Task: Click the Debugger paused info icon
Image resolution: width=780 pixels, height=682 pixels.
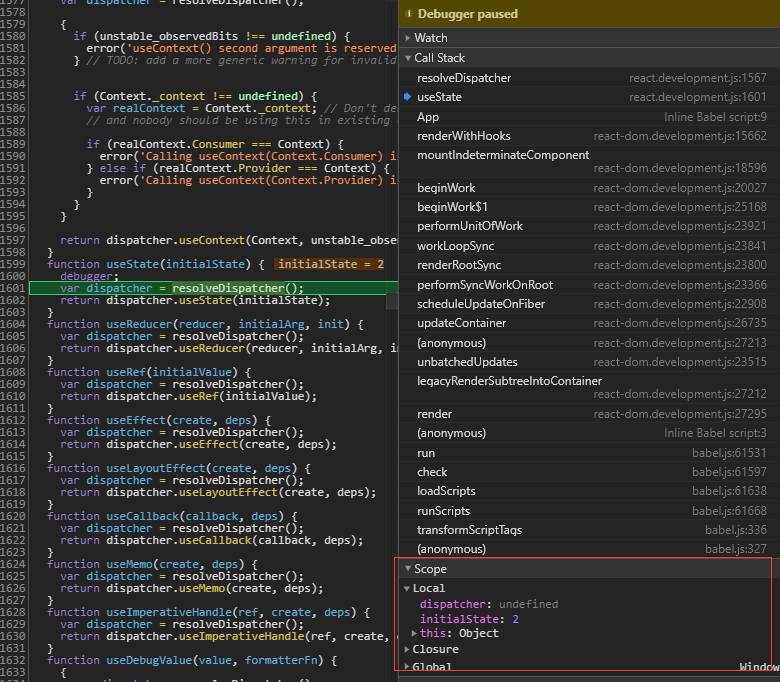Action: (409, 13)
